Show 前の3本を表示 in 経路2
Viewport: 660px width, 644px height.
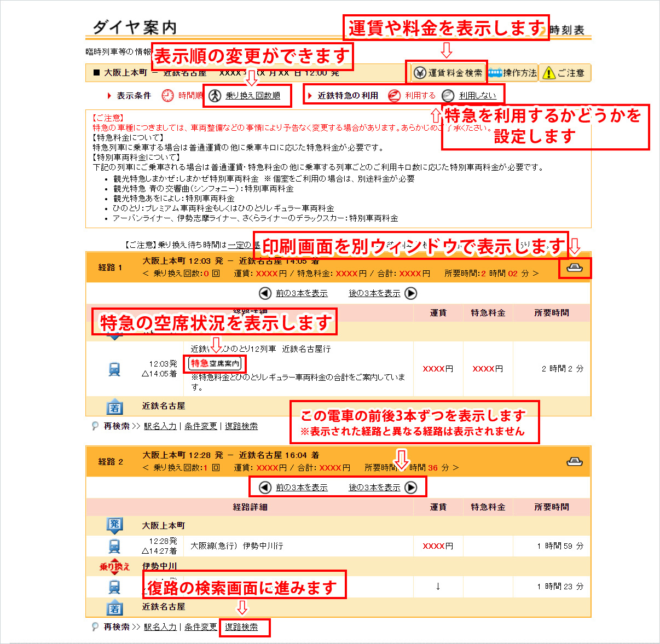coord(302,488)
